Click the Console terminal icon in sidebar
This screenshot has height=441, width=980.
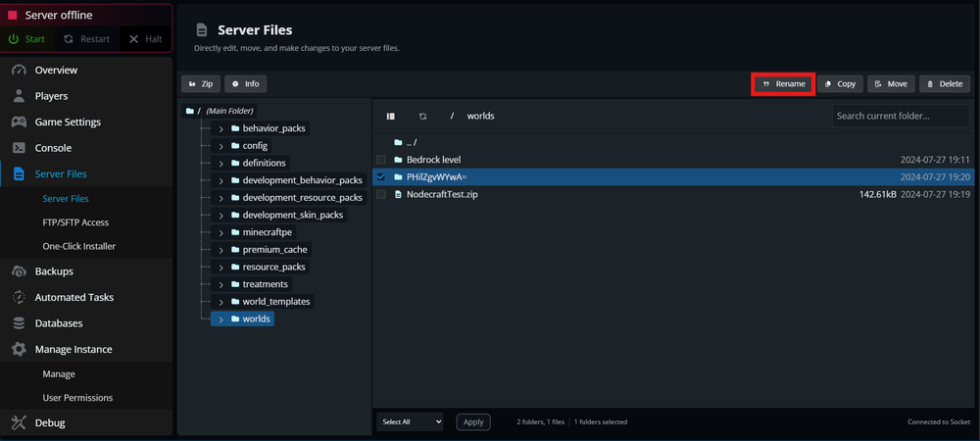(x=19, y=148)
